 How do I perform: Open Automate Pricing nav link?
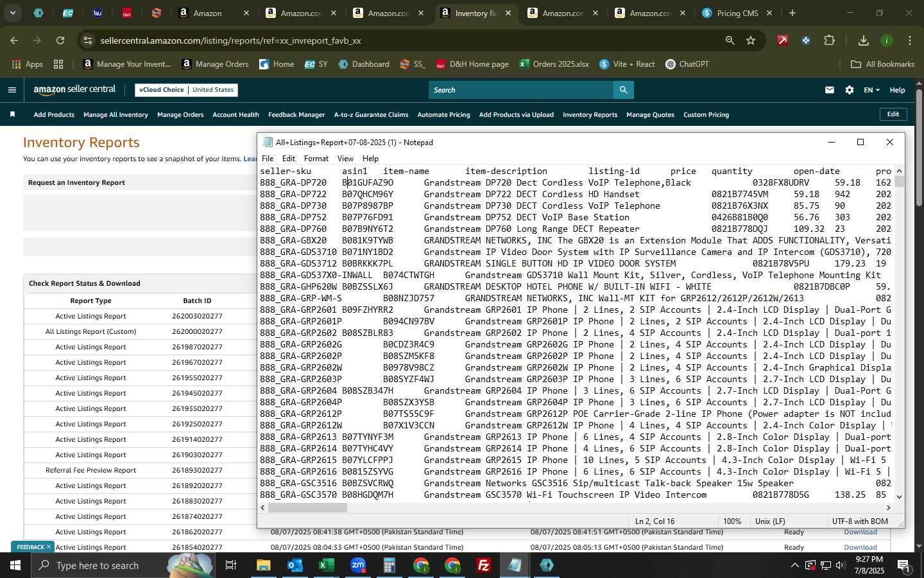(x=443, y=115)
